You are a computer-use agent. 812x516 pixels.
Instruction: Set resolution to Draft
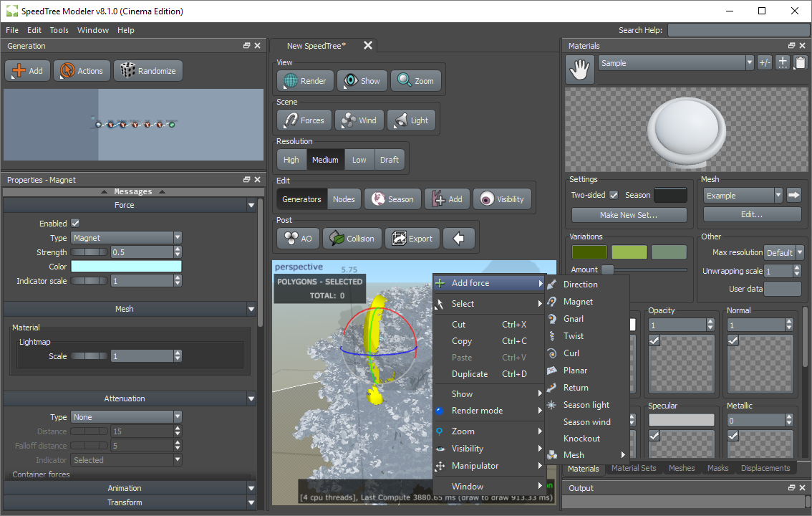click(x=389, y=160)
